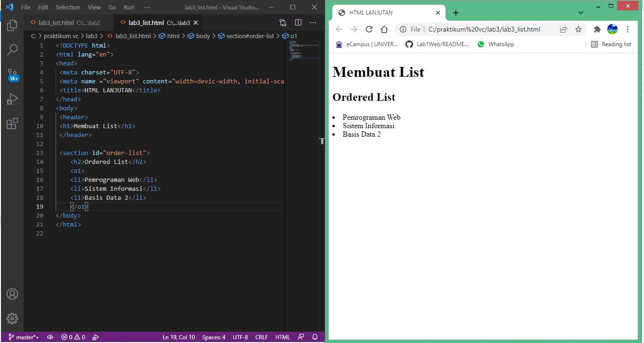
Task: Open the CRLF line ending selector
Action: coord(261,337)
